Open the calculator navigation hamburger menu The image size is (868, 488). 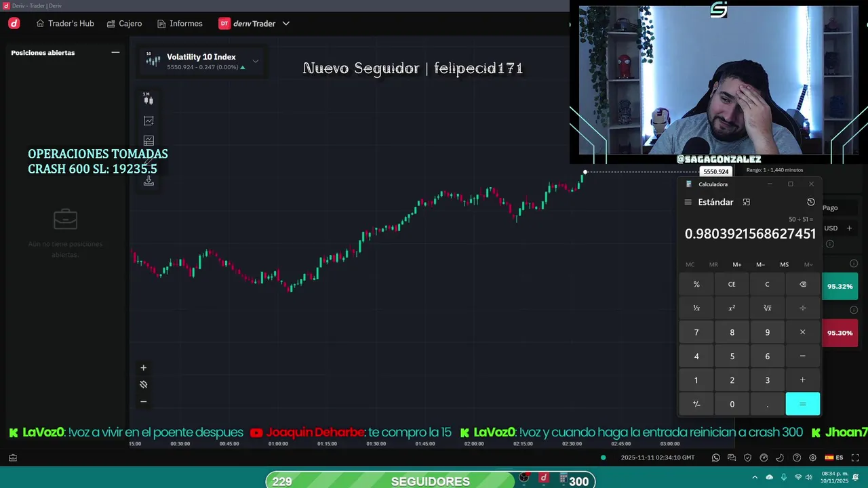pos(688,202)
